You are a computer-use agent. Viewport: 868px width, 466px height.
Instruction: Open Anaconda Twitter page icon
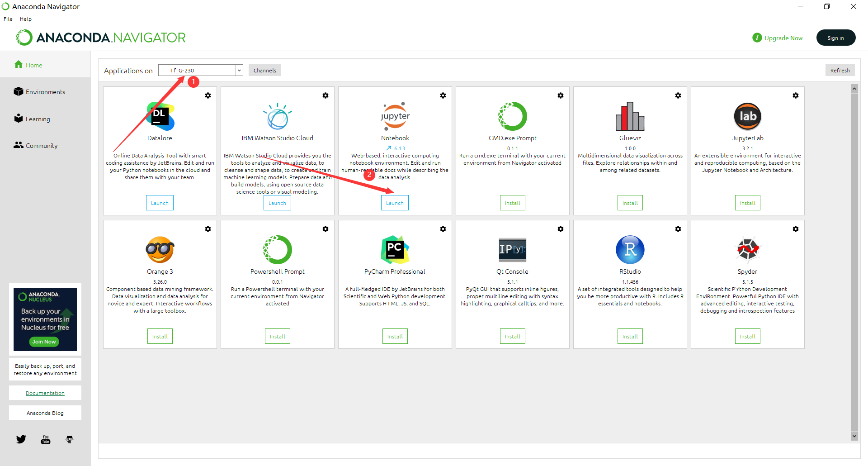click(x=21, y=439)
